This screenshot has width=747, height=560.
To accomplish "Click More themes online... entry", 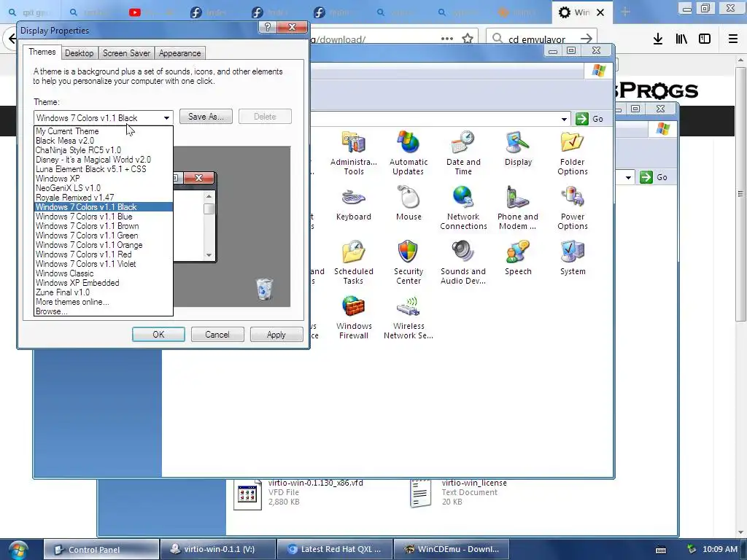I will click(104, 302).
